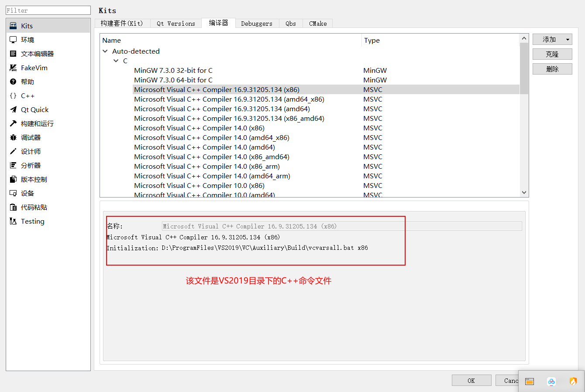The image size is (585, 392).
Task: Switch to the Debuggers tab
Action: click(257, 23)
